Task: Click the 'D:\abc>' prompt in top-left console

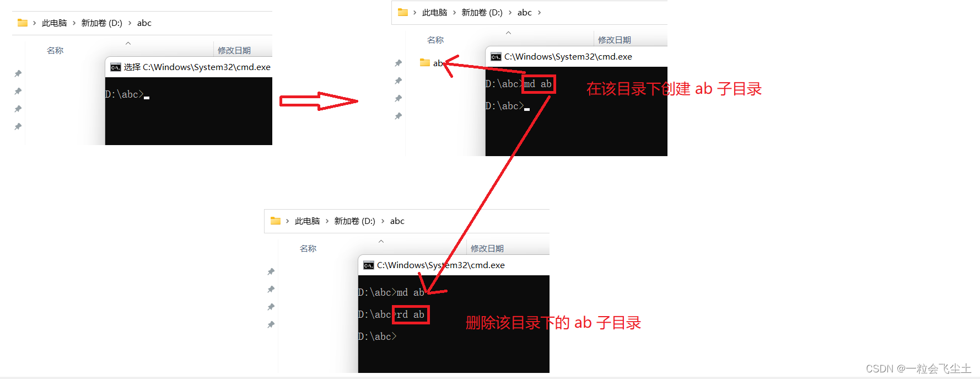Action: [x=125, y=94]
